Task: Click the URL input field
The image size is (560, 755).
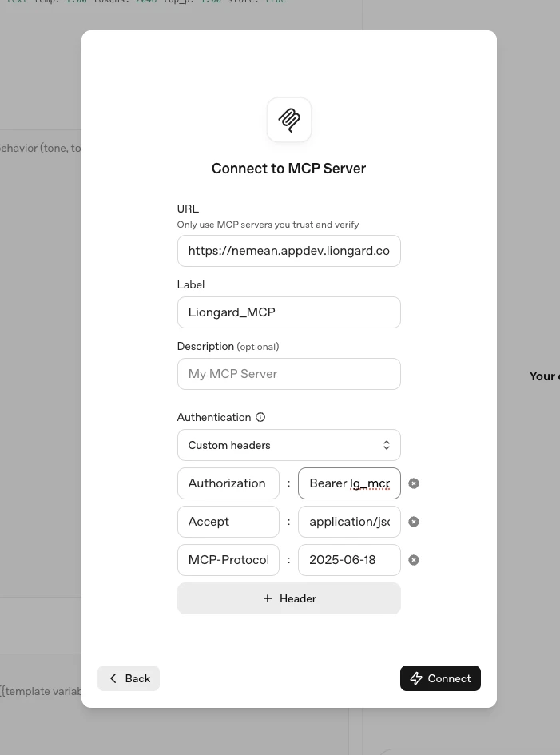Action: pyautogui.click(x=289, y=251)
